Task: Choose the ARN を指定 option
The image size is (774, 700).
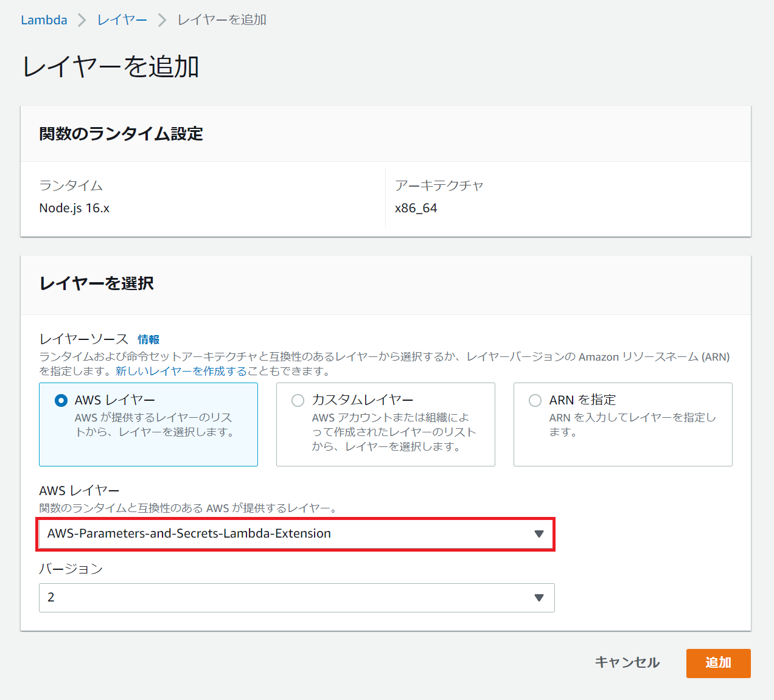Action: 535,400
